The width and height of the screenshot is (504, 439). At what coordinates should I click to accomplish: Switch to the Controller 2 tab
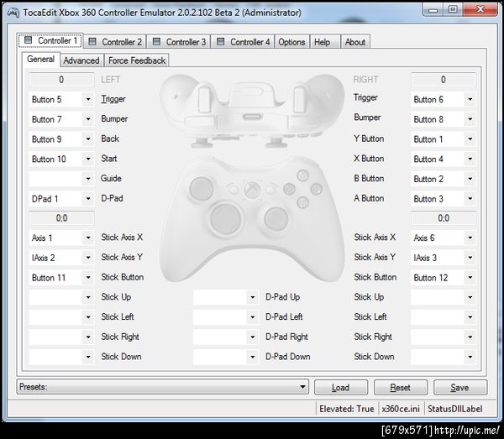pyautogui.click(x=115, y=42)
